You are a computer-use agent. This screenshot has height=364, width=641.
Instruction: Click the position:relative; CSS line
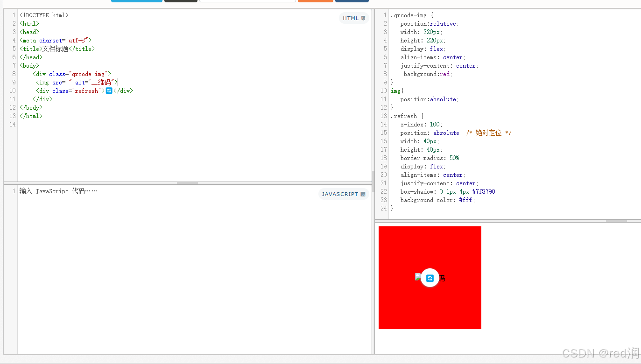click(x=430, y=24)
